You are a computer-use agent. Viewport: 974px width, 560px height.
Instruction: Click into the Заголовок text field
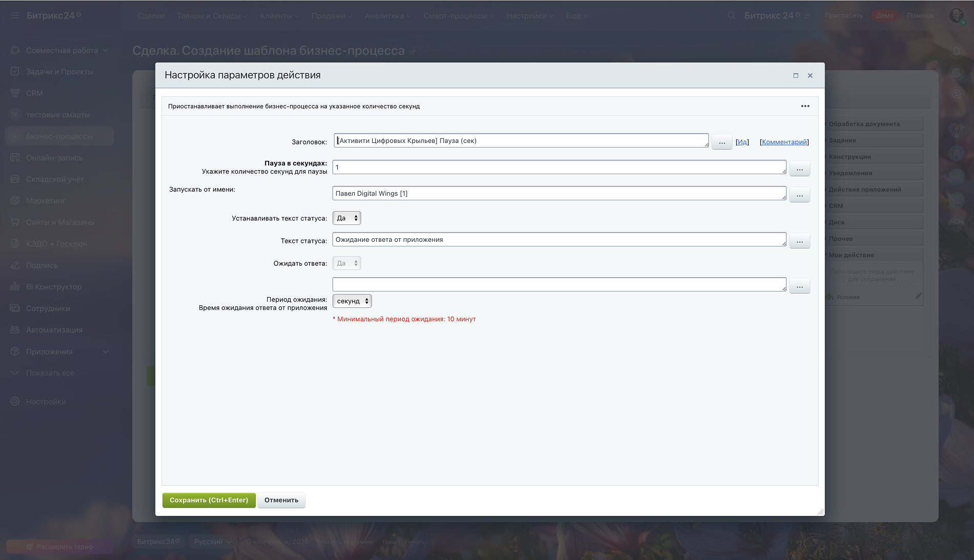pyautogui.click(x=520, y=141)
